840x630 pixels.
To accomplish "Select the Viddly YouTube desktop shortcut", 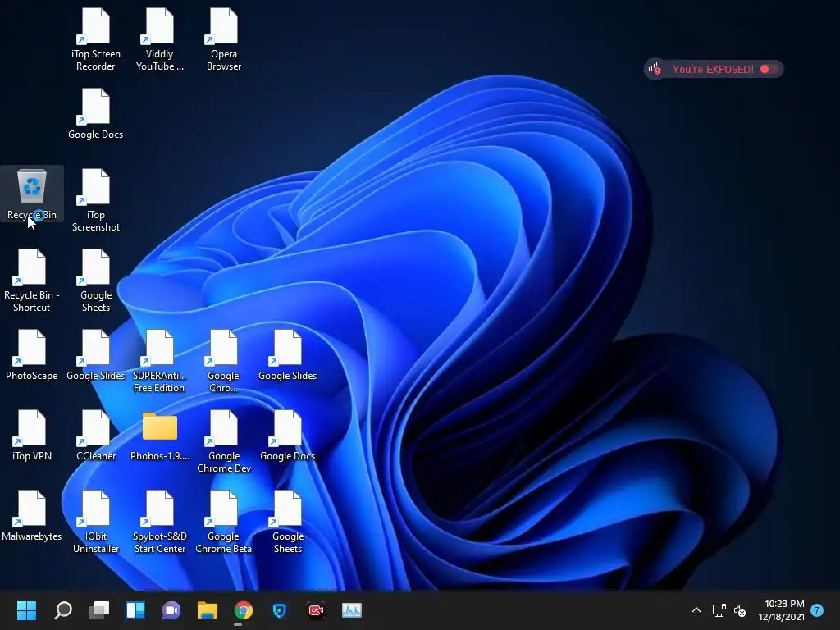I will [160, 40].
